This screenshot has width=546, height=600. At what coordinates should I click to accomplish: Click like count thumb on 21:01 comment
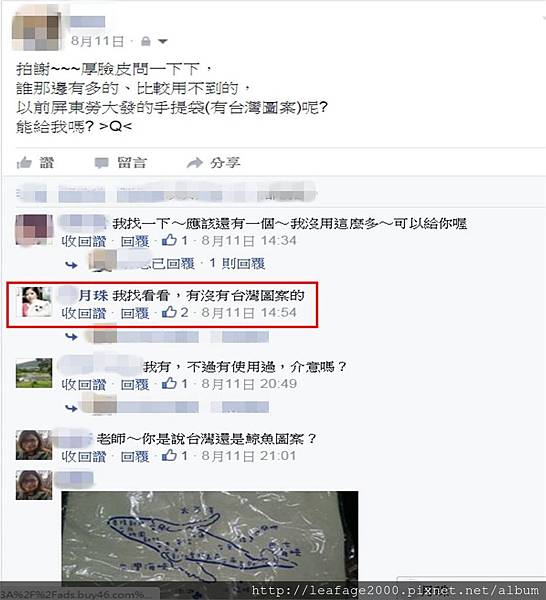pos(169,455)
